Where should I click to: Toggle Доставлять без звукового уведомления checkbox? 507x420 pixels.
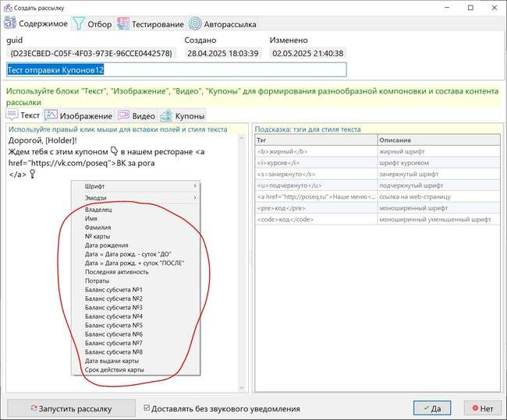click(147, 408)
